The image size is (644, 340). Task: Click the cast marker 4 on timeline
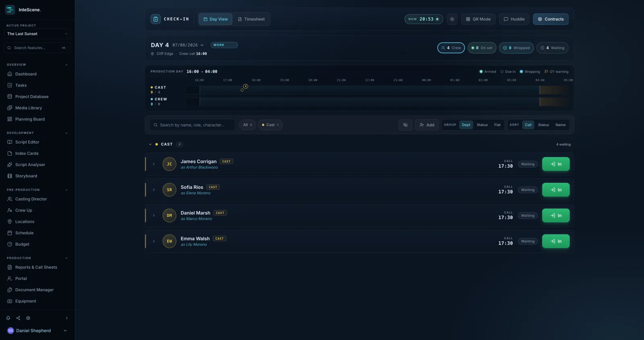[246, 86]
